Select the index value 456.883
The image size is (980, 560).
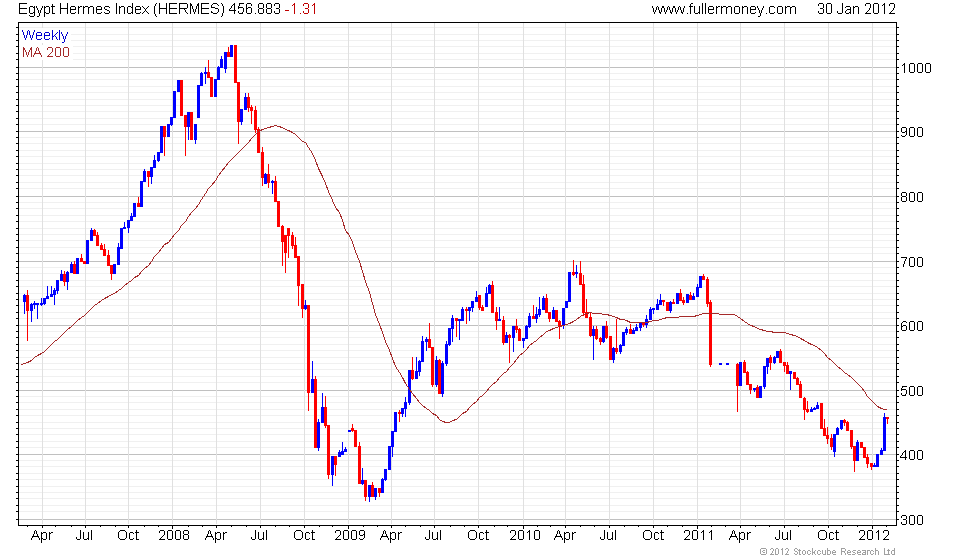pyautogui.click(x=254, y=9)
